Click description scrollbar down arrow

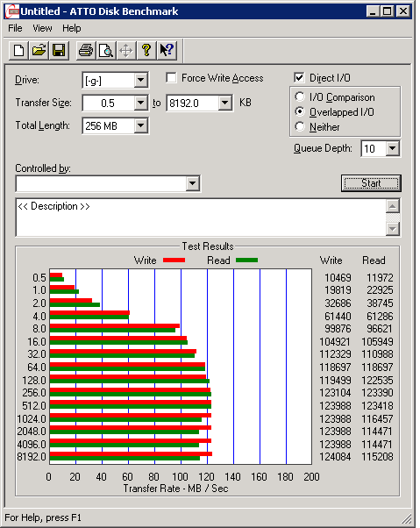(393, 229)
